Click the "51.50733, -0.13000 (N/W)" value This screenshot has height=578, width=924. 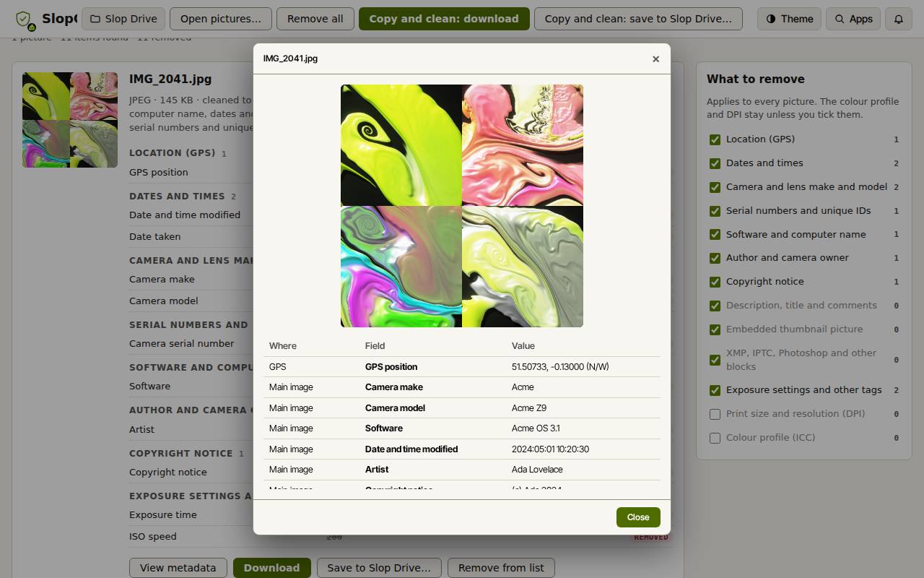[x=560, y=367]
